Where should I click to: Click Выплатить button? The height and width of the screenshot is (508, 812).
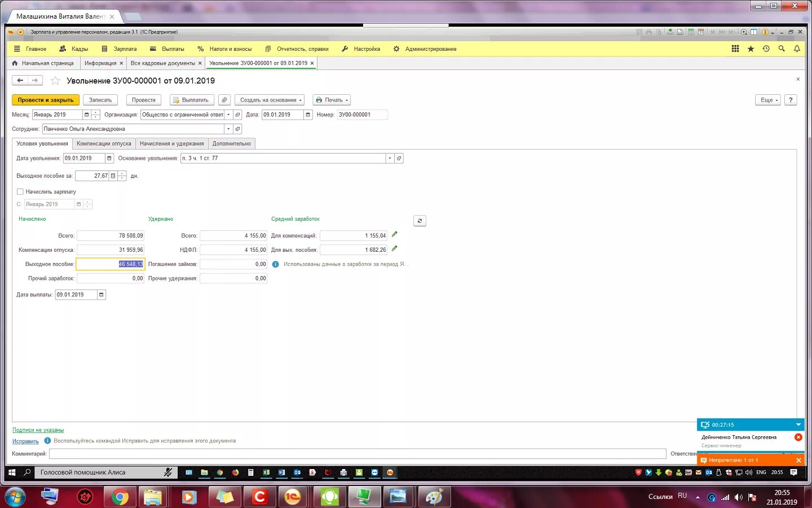(192, 100)
